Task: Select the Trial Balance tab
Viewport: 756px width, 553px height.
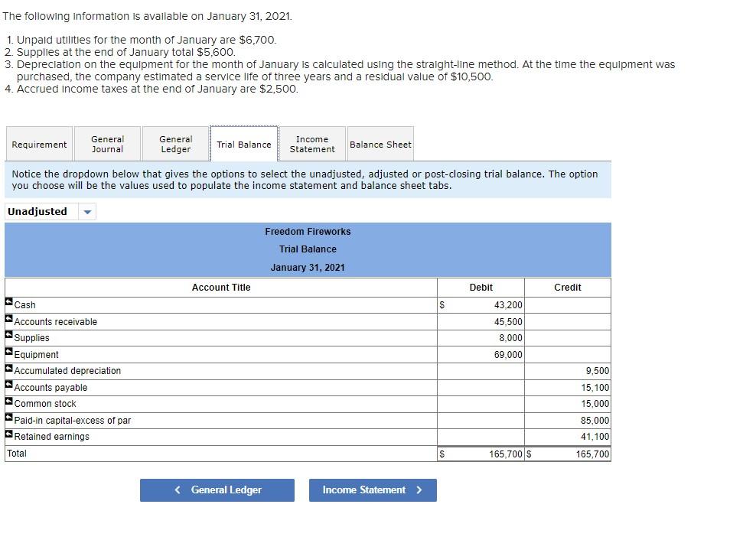Action: coord(243,144)
